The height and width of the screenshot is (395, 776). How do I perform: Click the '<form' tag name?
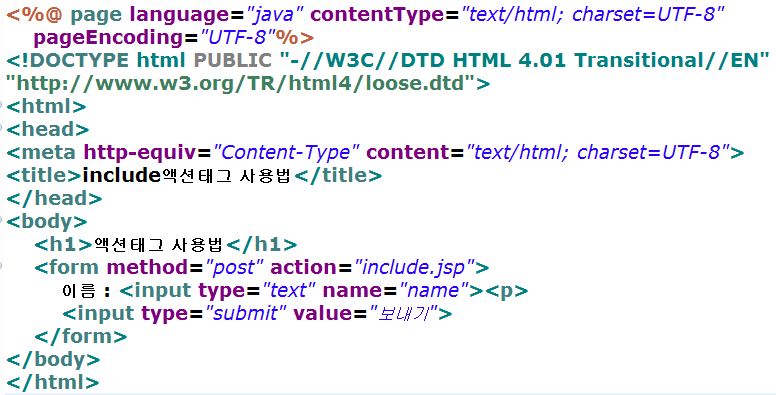coord(66,267)
